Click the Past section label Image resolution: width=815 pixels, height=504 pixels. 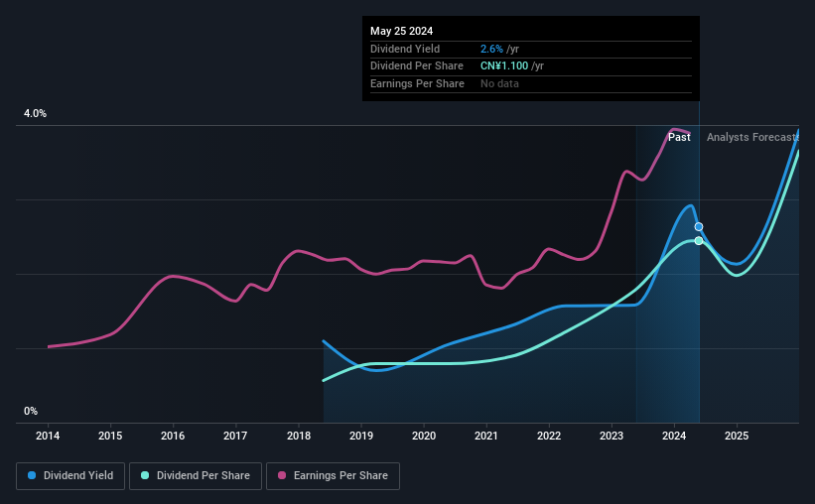679,137
